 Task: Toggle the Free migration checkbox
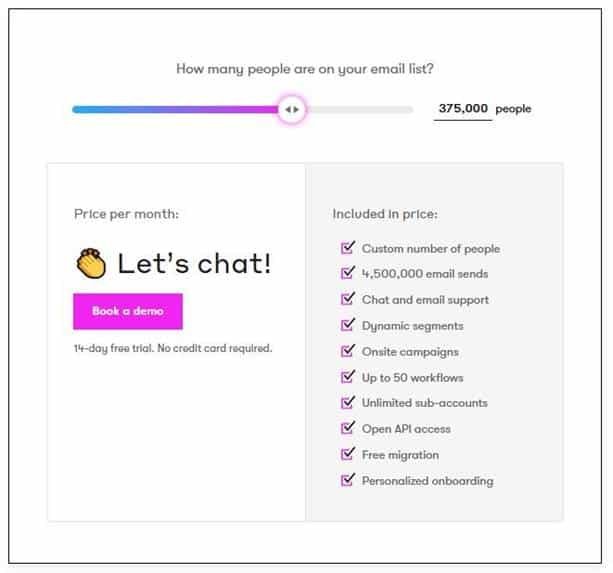click(348, 454)
